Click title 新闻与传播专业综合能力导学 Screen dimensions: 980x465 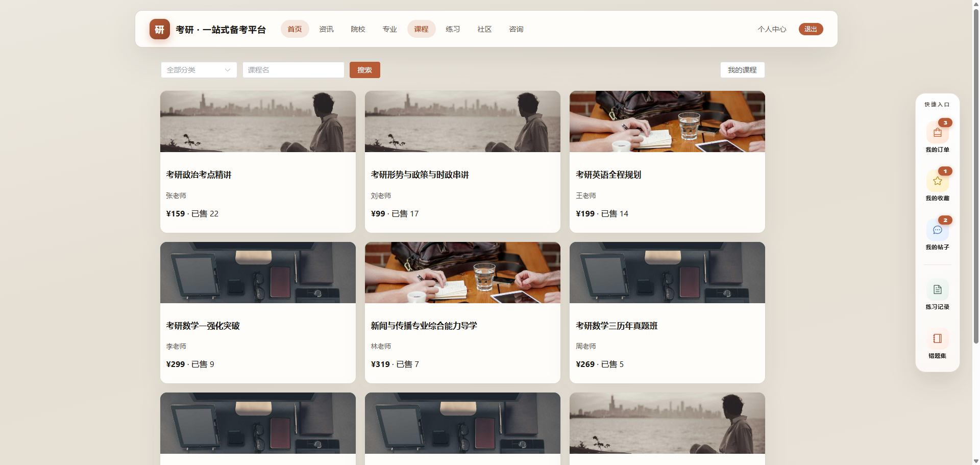pyautogui.click(x=424, y=326)
